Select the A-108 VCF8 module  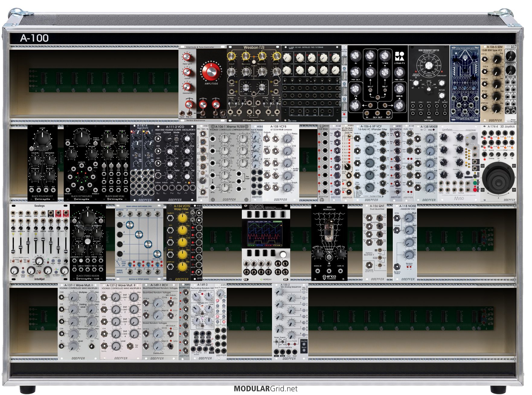click(x=281, y=163)
